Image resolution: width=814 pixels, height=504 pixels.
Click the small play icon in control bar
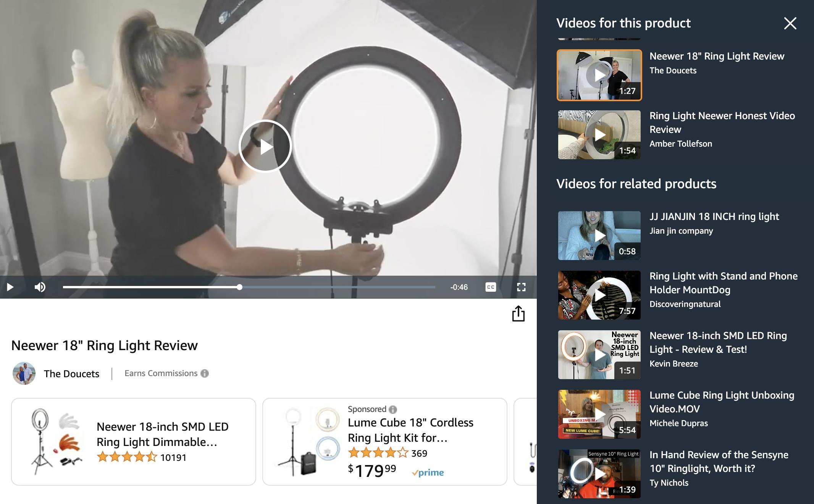pos(10,287)
